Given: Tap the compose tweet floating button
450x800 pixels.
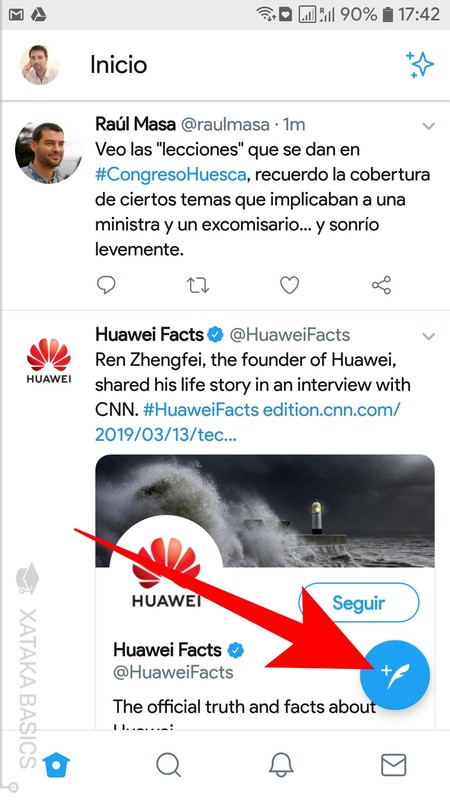Looking at the screenshot, I should [x=395, y=674].
